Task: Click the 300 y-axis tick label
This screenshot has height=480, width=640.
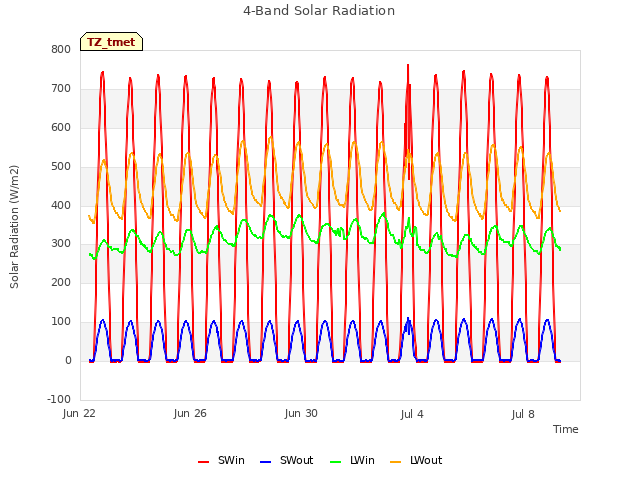Action: 61,244
